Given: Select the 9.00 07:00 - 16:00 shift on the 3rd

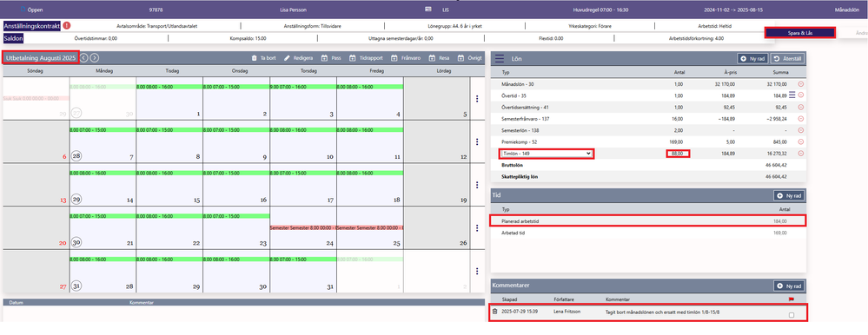Looking at the screenshot, I should (303, 87).
